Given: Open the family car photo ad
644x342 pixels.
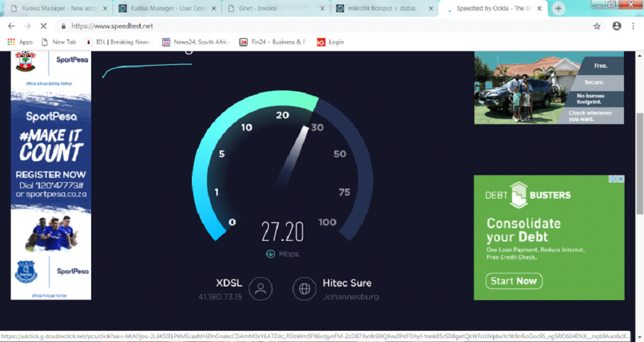Looking at the screenshot, I should coord(549,87).
